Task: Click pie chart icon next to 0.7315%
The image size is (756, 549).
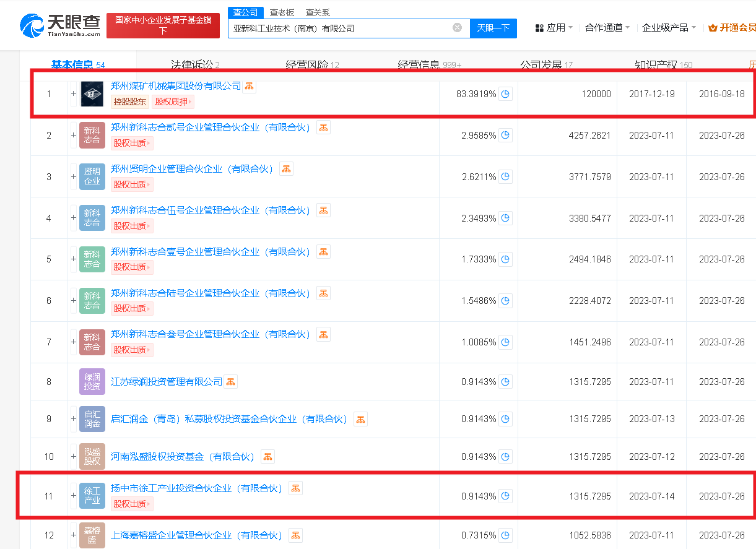Action: (506, 535)
